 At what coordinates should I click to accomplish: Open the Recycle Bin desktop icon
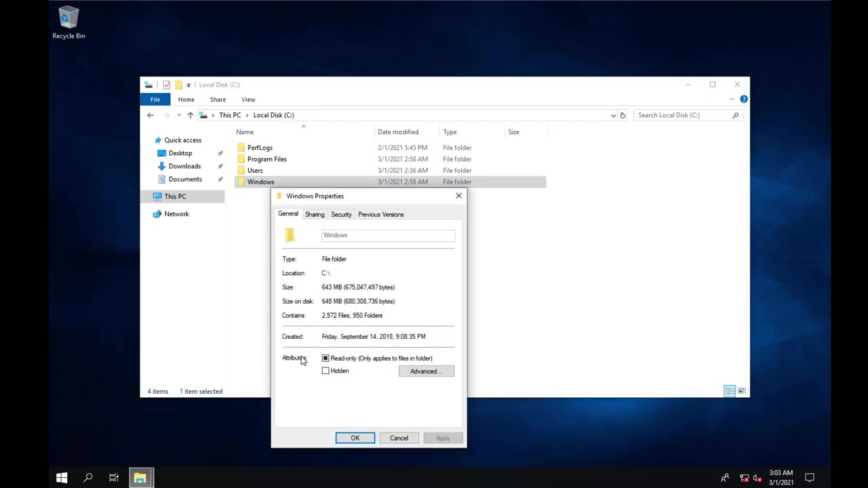pyautogui.click(x=68, y=22)
